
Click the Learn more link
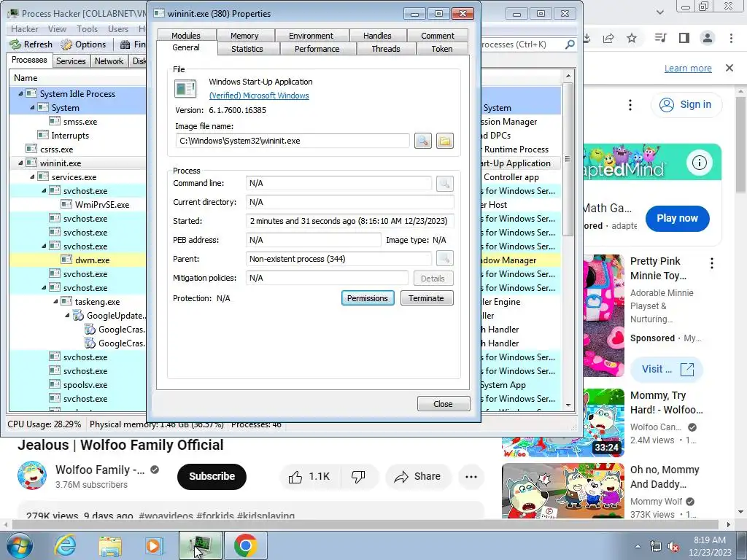point(688,68)
